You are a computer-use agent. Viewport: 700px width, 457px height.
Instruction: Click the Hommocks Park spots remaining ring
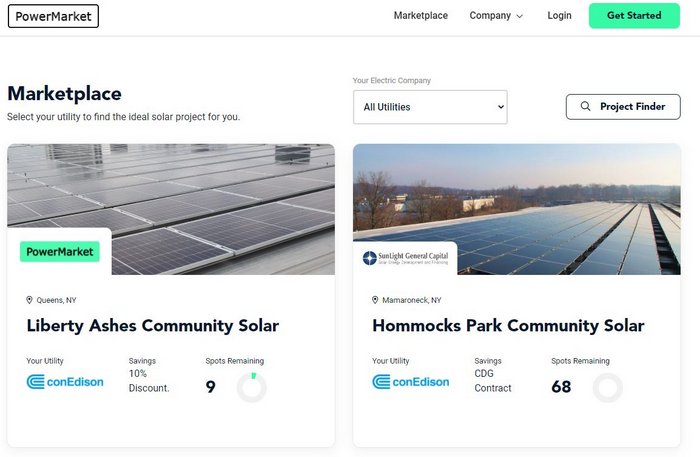pos(607,387)
